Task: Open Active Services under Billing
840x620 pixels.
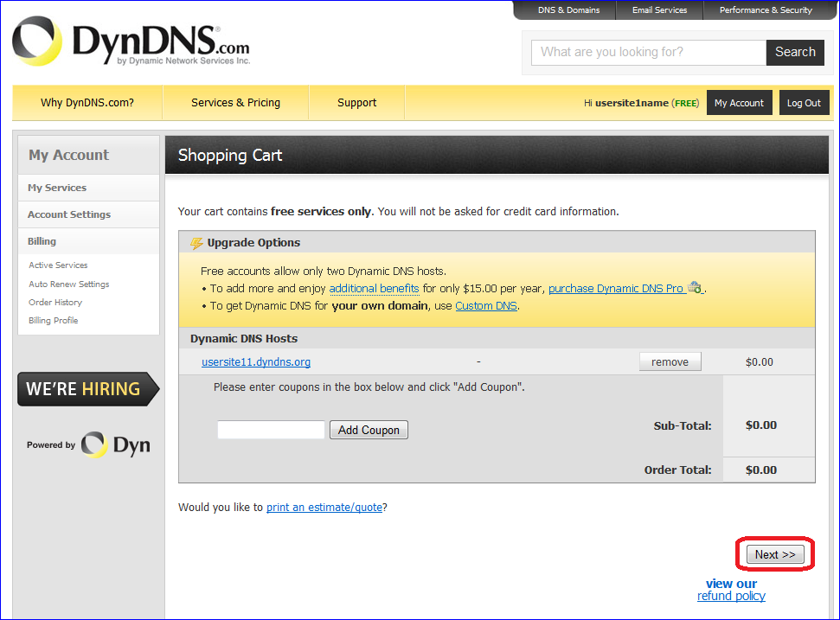Action: click(x=58, y=265)
